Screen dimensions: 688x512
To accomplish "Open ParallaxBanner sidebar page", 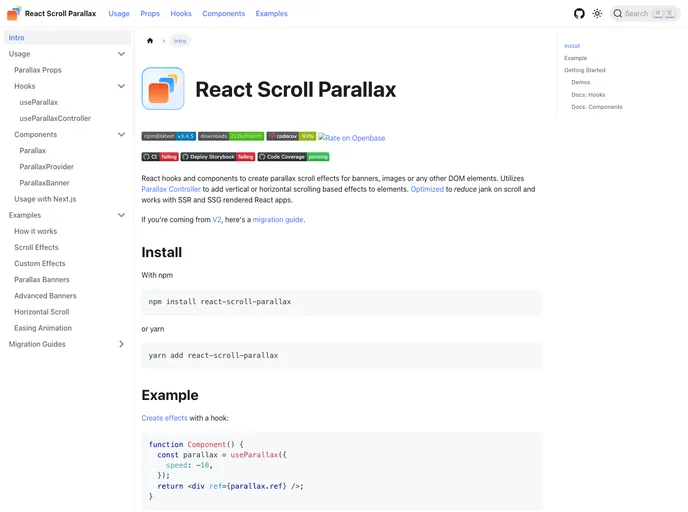I will (x=44, y=183).
